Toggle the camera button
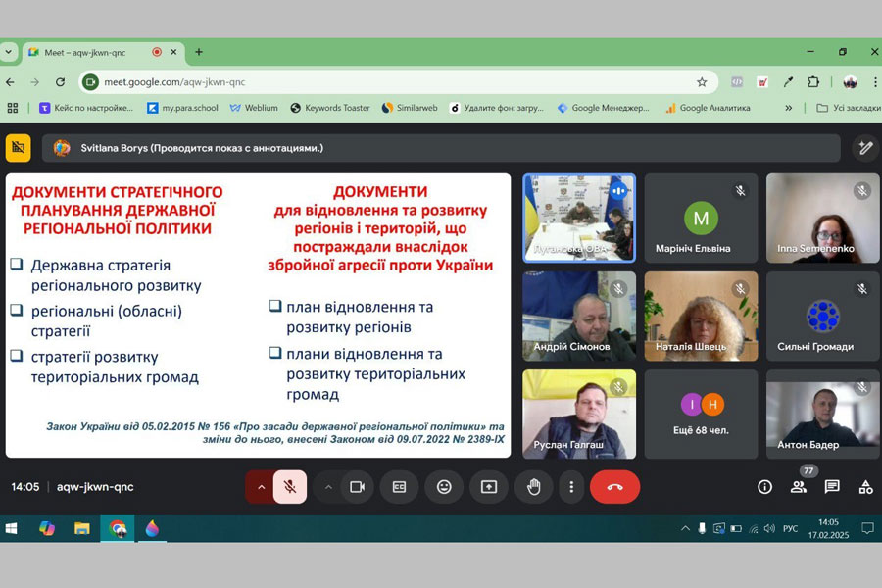This screenshot has height=588, width=882. (x=357, y=487)
